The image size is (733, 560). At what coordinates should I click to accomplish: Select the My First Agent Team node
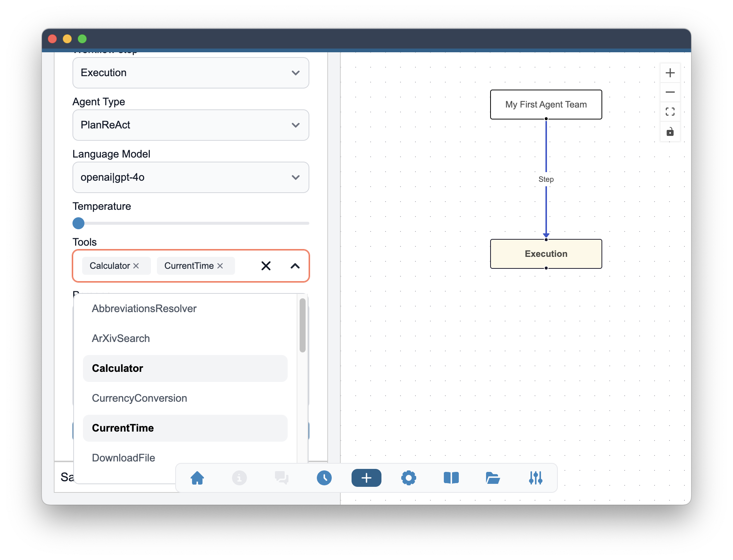(546, 105)
